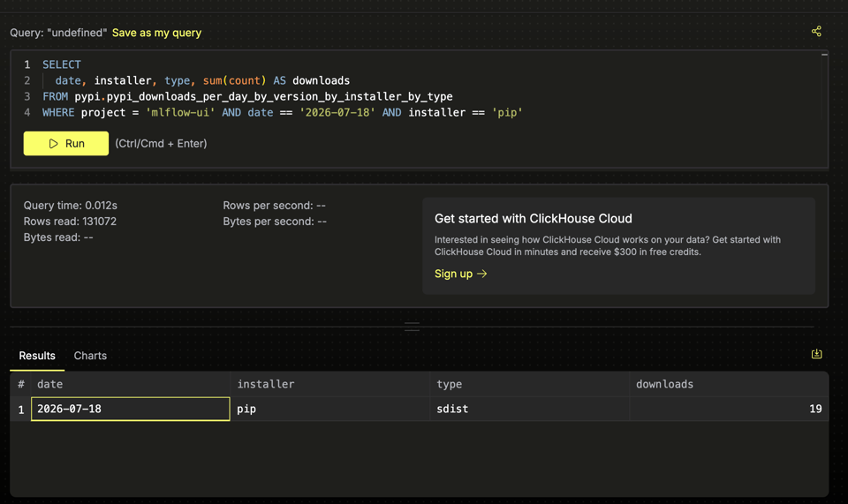
Task: Click the Bytes per second stat
Action: pyautogui.click(x=275, y=222)
